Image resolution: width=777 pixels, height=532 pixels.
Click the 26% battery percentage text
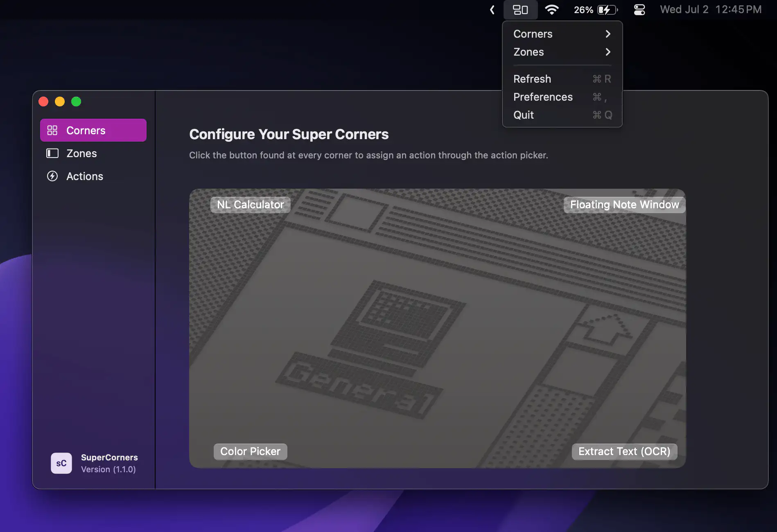583,10
